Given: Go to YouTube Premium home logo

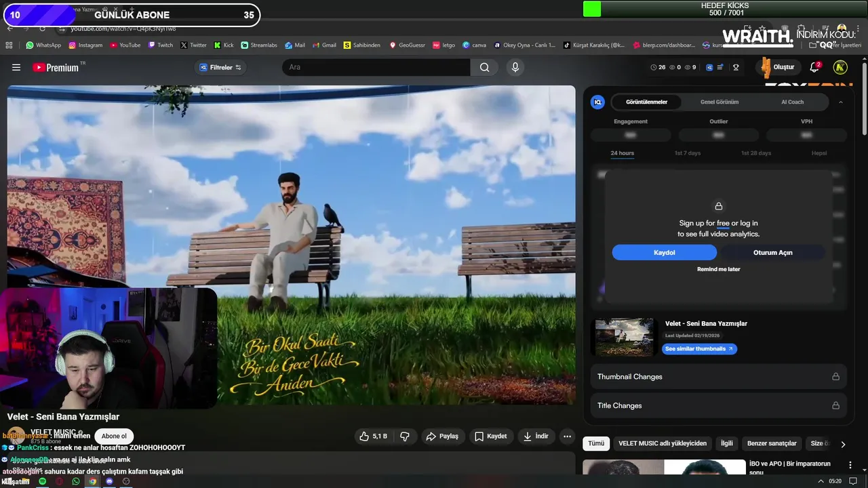Looking at the screenshot, I should (56, 67).
